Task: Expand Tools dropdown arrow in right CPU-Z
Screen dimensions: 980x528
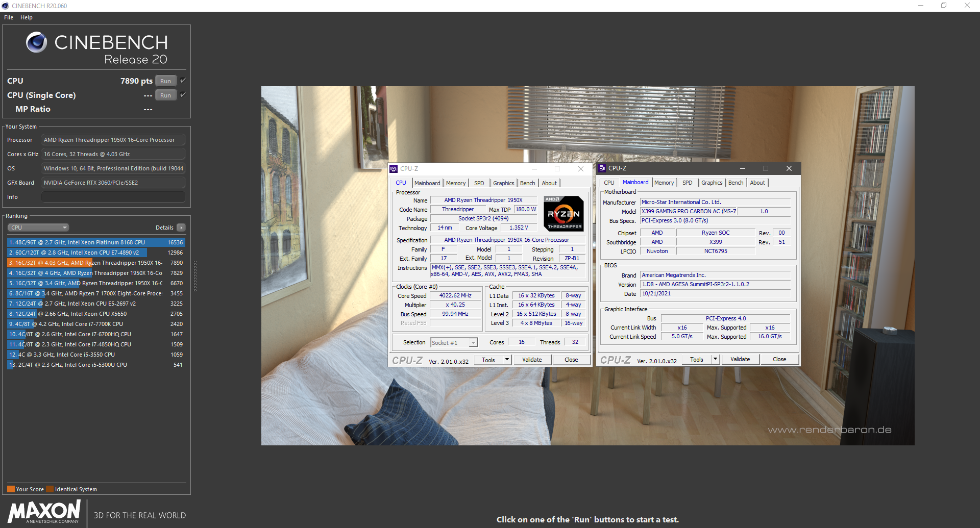Action: pyautogui.click(x=716, y=359)
